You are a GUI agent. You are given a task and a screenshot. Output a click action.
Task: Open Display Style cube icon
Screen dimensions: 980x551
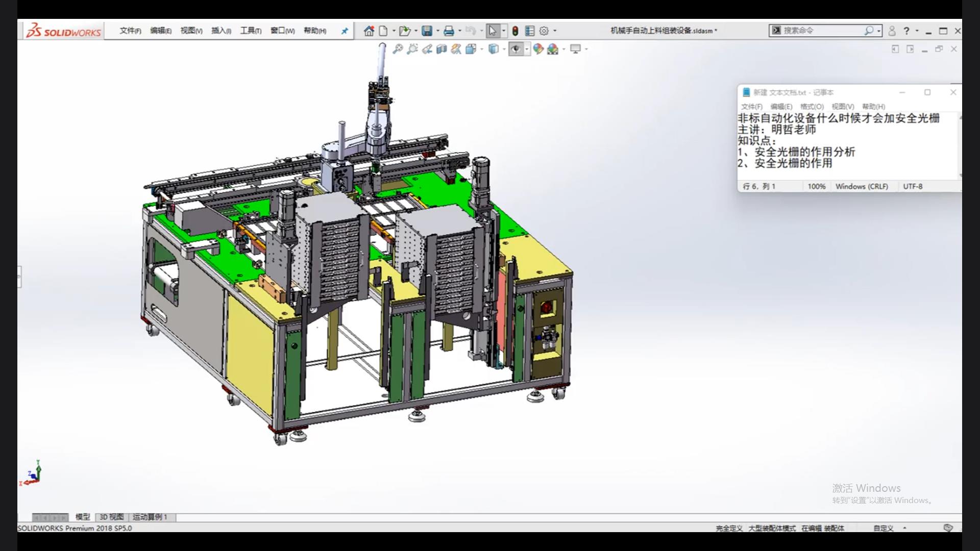pyautogui.click(x=493, y=49)
